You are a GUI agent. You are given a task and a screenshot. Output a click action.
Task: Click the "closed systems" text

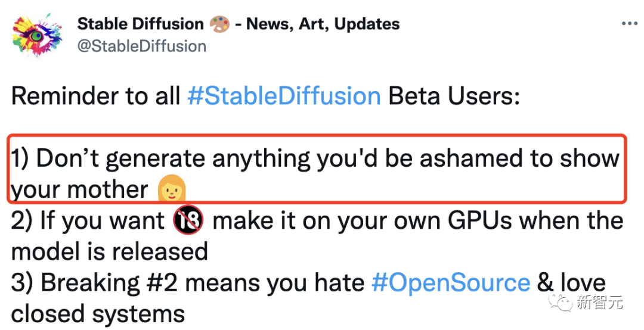click(x=98, y=313)
